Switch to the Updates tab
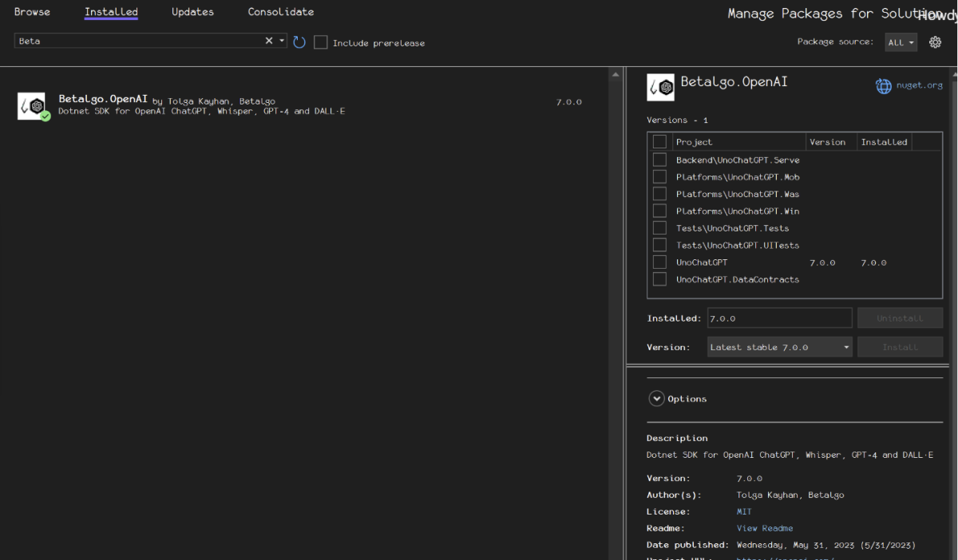Image resolution: width=958 pixels, height=560 pixels. click(192, 12)
